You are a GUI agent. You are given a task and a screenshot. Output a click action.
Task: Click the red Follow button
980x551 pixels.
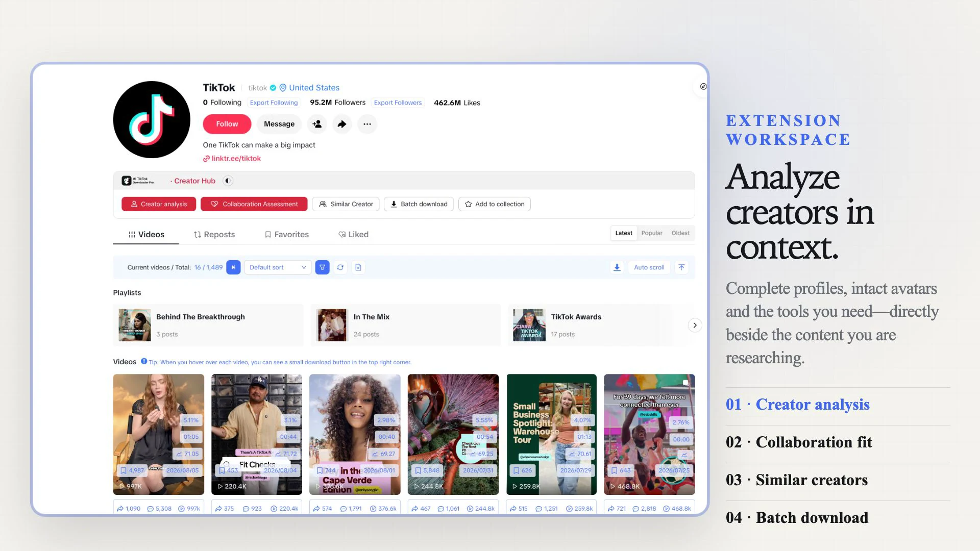(227, 124)
